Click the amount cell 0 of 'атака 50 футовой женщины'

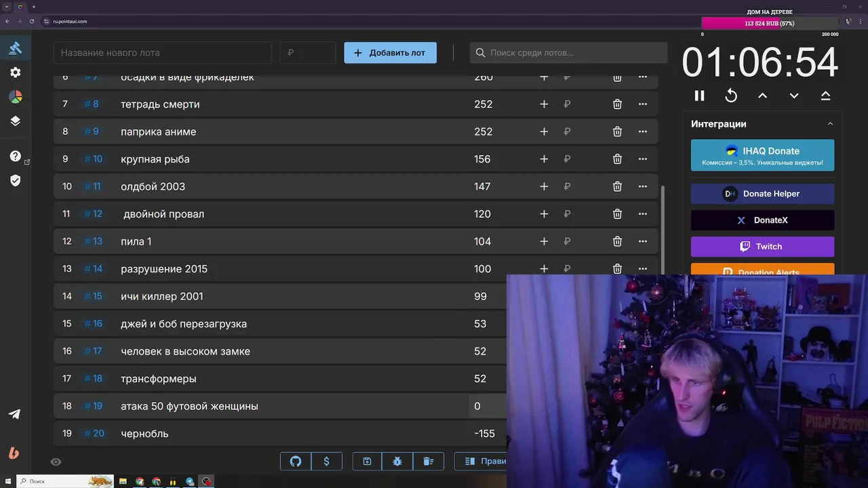pyautogui.click(x=487, y=406)
